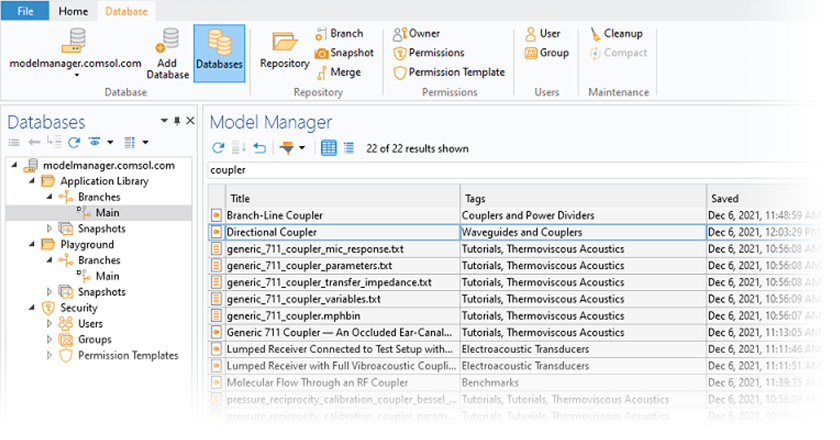This screenshot has width=840, height=440.
Task: Switch to table view of results
Action: (328, 148)
